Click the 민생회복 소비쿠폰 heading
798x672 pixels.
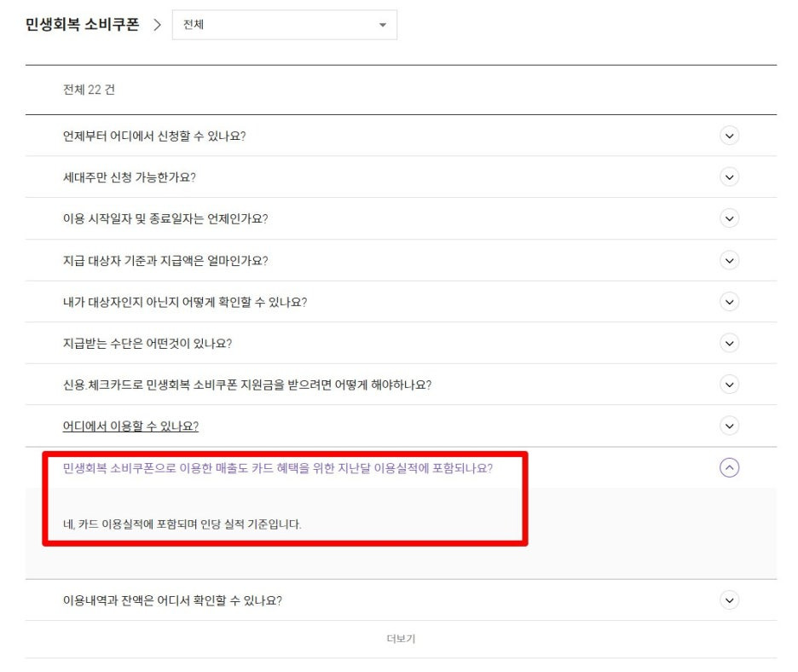tap(82, 25)
